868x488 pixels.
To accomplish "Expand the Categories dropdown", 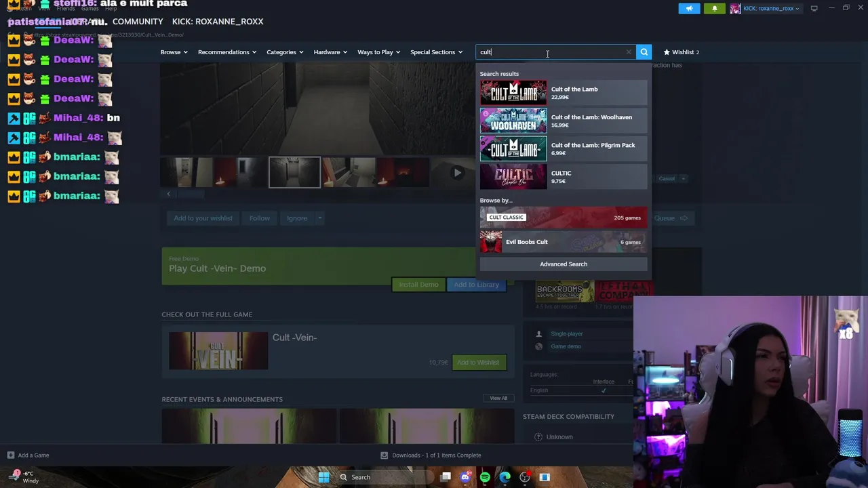I will [x=285, y=52].
